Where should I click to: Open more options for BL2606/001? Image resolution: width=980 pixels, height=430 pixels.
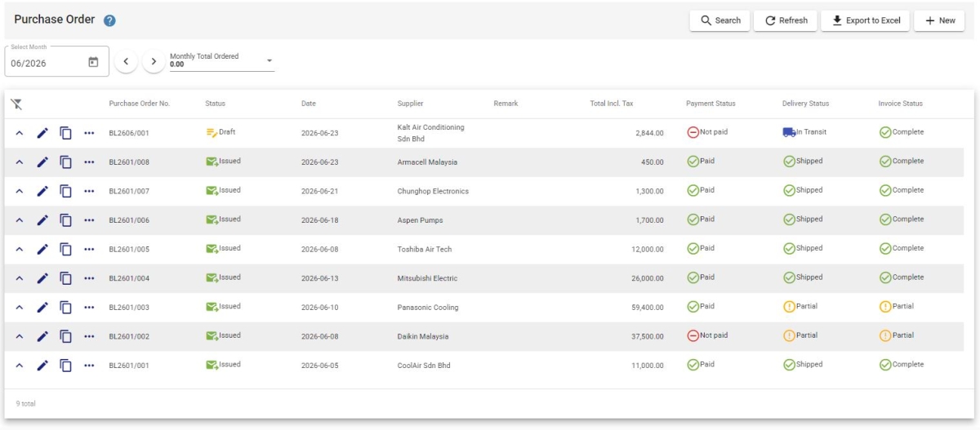pyautogui.click(x=89, y=133)
